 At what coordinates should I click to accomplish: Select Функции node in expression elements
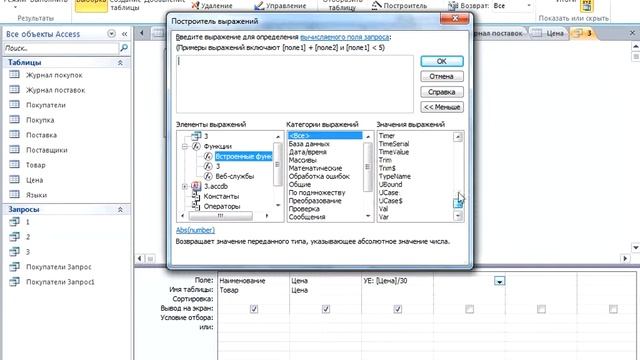point(218,146)
